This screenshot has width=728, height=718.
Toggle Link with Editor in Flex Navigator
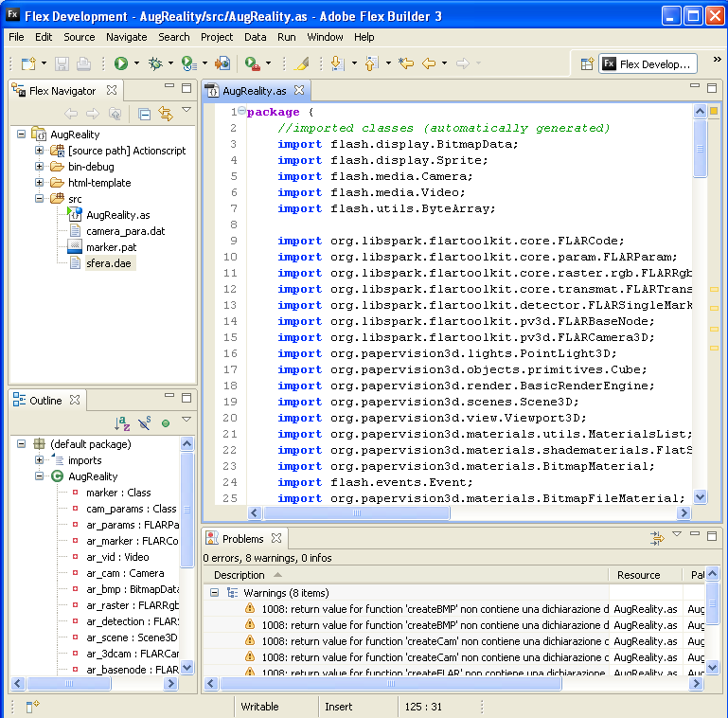tap(166, 114)
